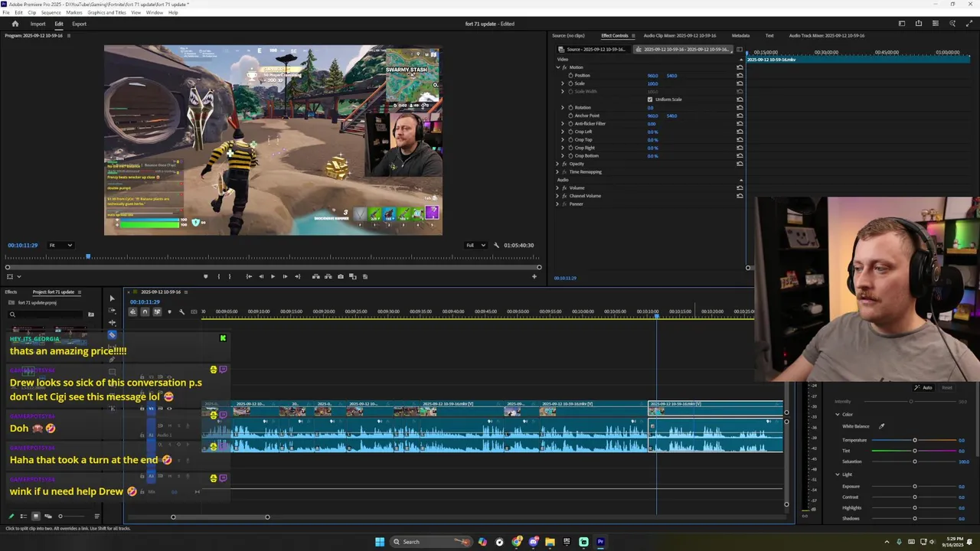
Task: Select the Ripple Edit tool
Action: pos(113,322)
